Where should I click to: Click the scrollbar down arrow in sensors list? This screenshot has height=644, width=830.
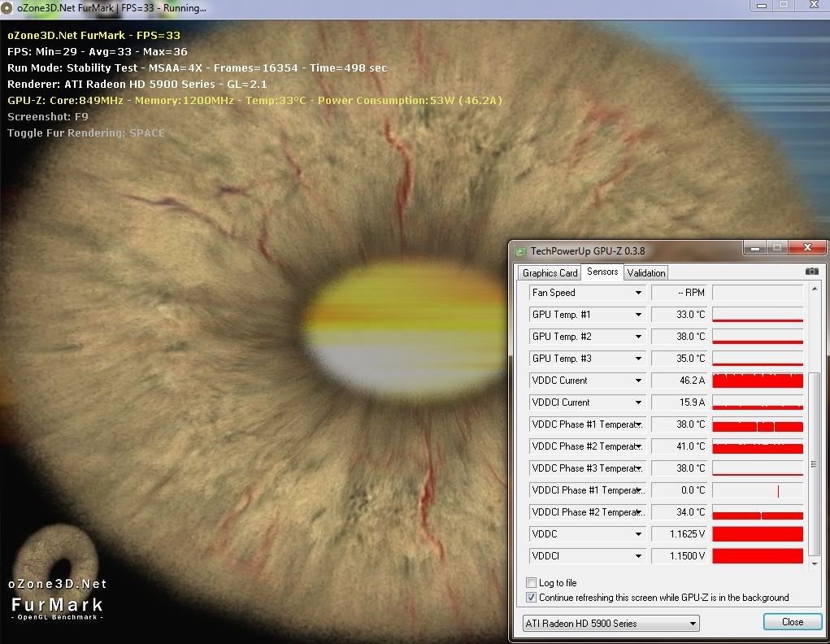tap(814, 563)
